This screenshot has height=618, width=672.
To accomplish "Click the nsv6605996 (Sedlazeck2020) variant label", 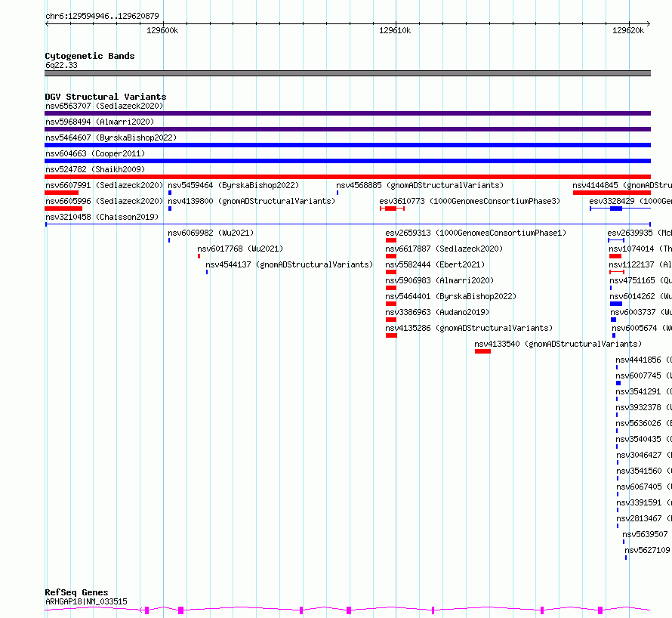I will 104,201.
